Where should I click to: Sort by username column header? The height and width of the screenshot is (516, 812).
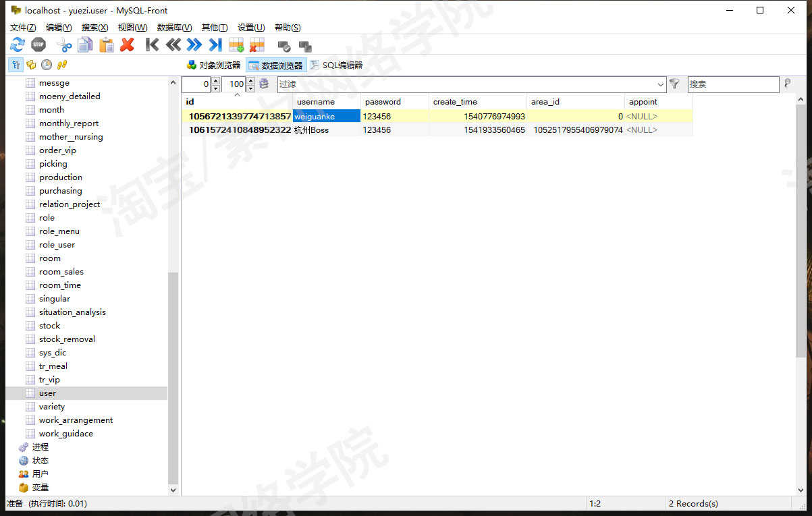327,102
